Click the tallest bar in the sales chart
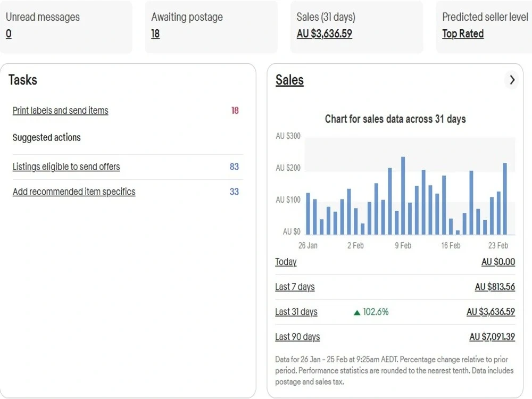The height and width of the screenshot is (399, 532). 403,195
